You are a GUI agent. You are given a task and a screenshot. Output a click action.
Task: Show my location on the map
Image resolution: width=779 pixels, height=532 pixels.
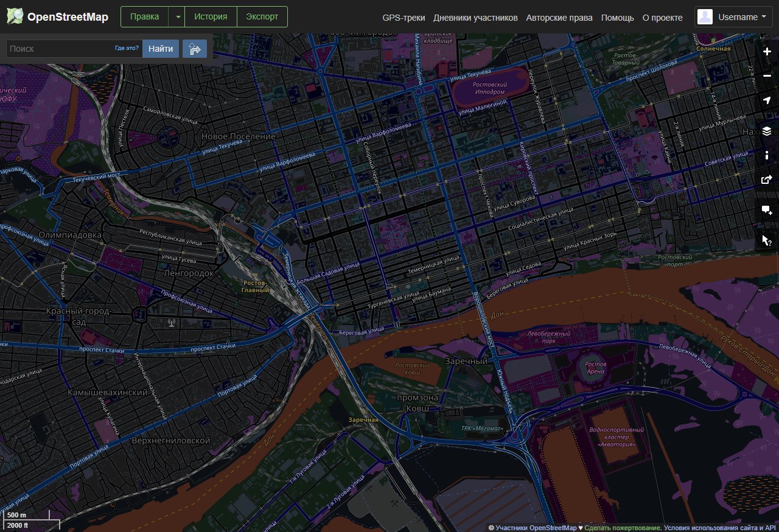tap(767, 100)
